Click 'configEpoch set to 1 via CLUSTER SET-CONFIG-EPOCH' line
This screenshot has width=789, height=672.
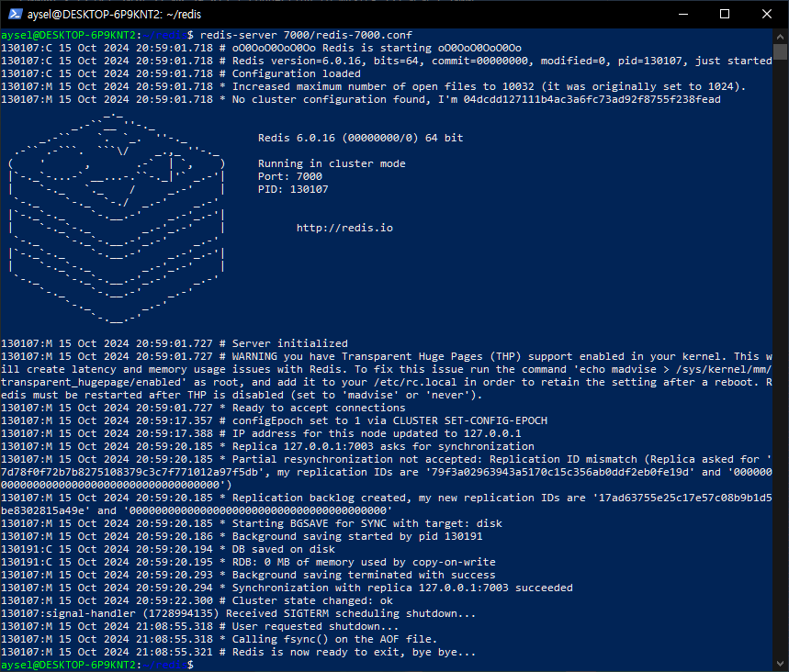[x=275, y=420]
